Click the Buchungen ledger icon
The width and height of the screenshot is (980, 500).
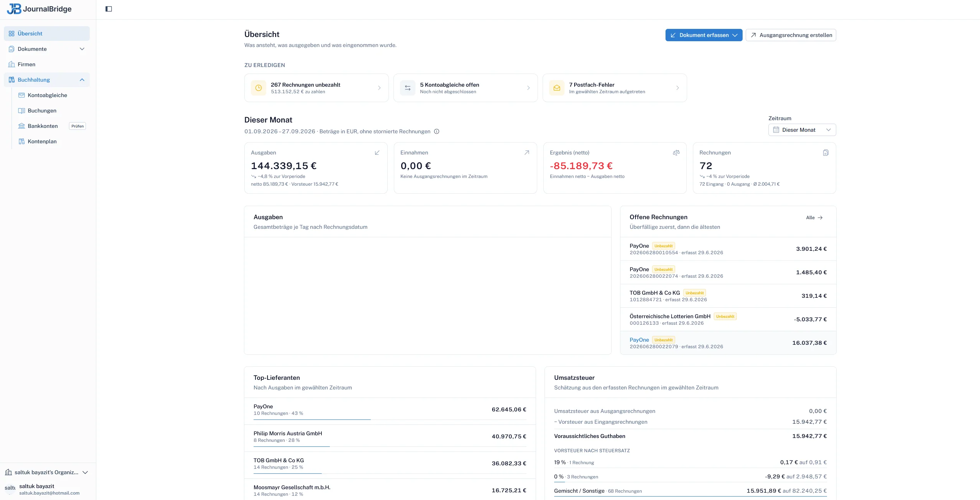click(22, 111)
